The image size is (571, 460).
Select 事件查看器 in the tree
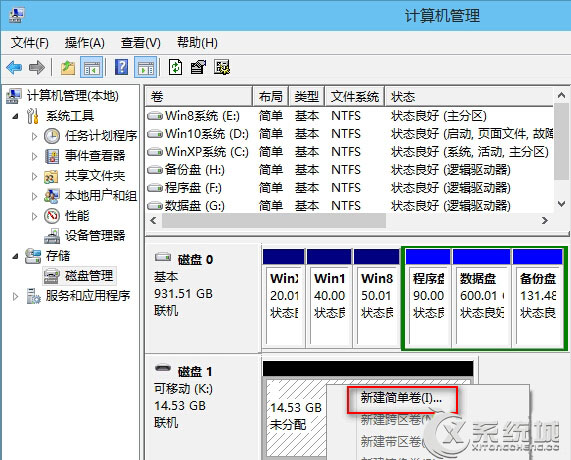click(95, 156)
